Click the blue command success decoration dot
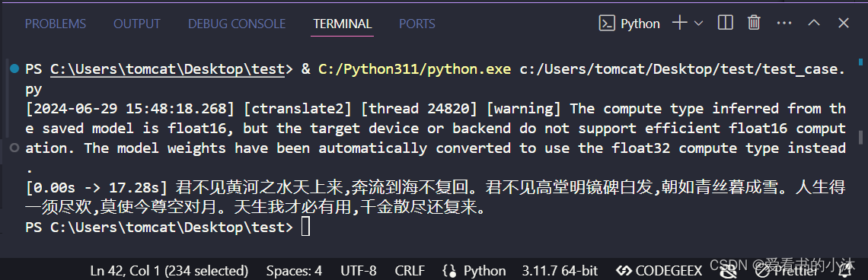Image resolution: width=868 pixels, height=280 pixels. click(x=14, y=68)
